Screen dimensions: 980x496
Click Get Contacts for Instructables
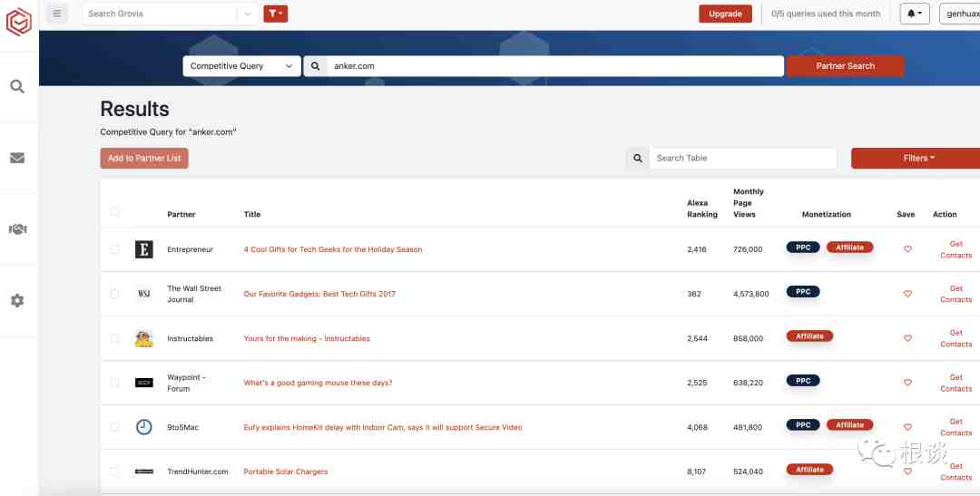(955, 338)
